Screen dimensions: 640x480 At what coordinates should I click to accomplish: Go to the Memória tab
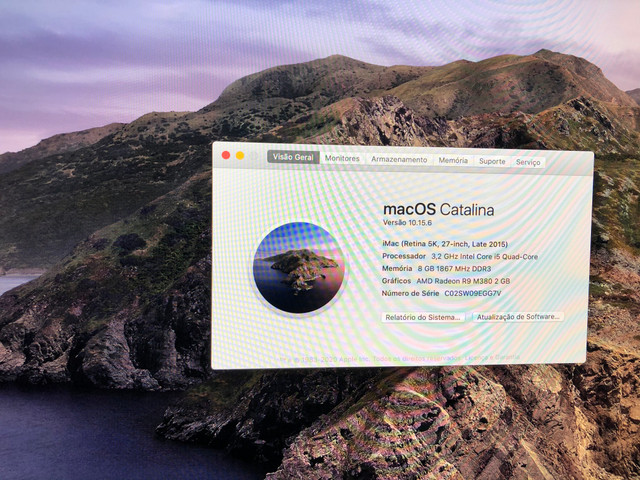[453, 160]
